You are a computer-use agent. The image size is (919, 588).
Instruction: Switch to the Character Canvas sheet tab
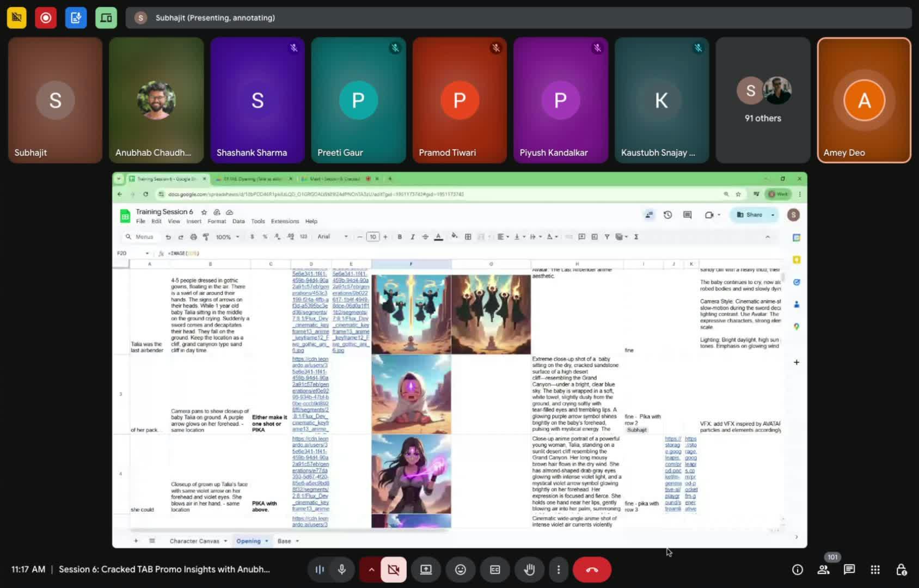point(194,541)
